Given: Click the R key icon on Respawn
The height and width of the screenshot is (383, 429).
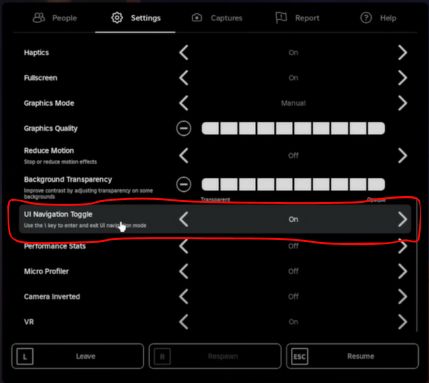Looking at the screenshot, I should (x=162, y=356).
